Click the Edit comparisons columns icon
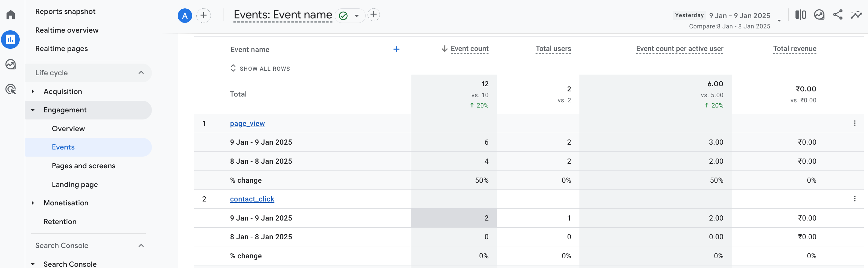The image size is (868, 268). click(800, 15)
